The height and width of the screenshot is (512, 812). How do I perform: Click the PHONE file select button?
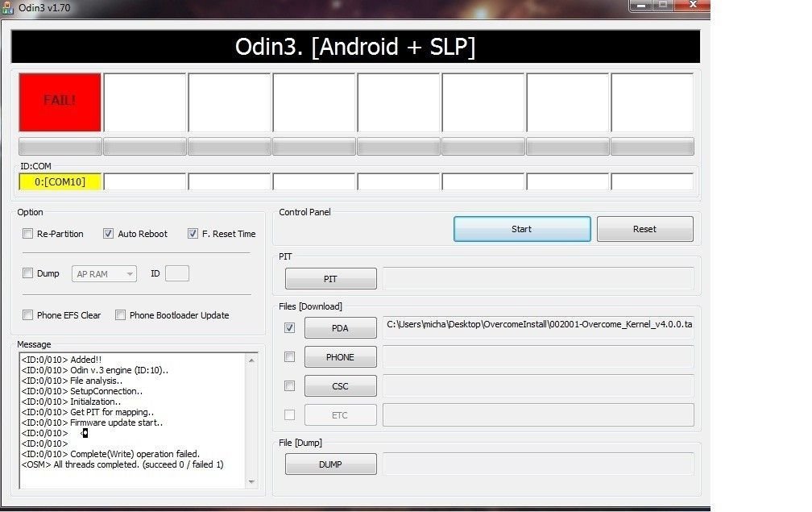pyautogui.click(x=340, y=357)
